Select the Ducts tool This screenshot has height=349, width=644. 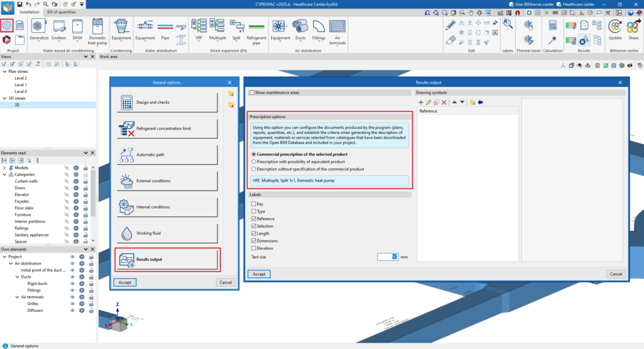pos(300,30)
